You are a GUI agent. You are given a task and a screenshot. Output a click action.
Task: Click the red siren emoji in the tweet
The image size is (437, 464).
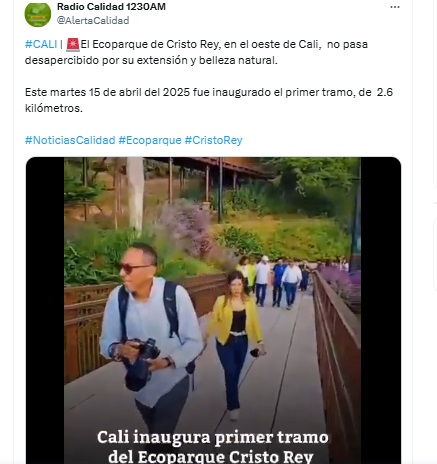point(73,45)
